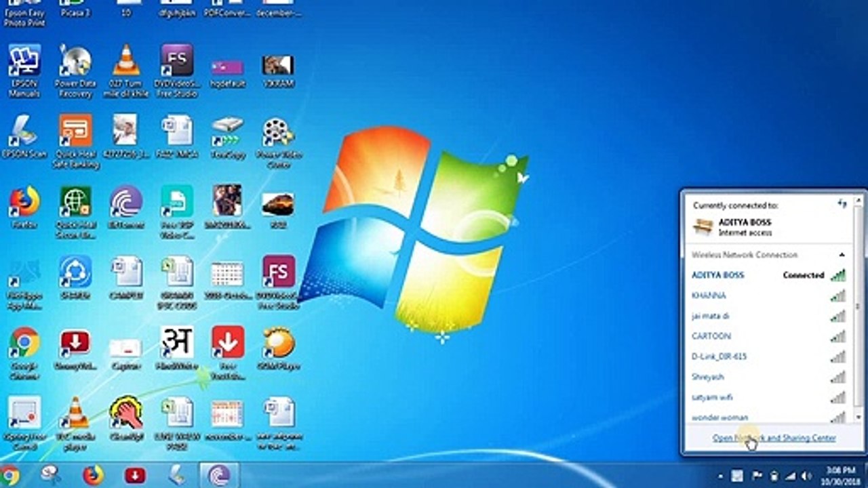This screenshot has height=488, width=868.
Task: Select the ADITYA BOSS connected network
Action: coord(768,275)
